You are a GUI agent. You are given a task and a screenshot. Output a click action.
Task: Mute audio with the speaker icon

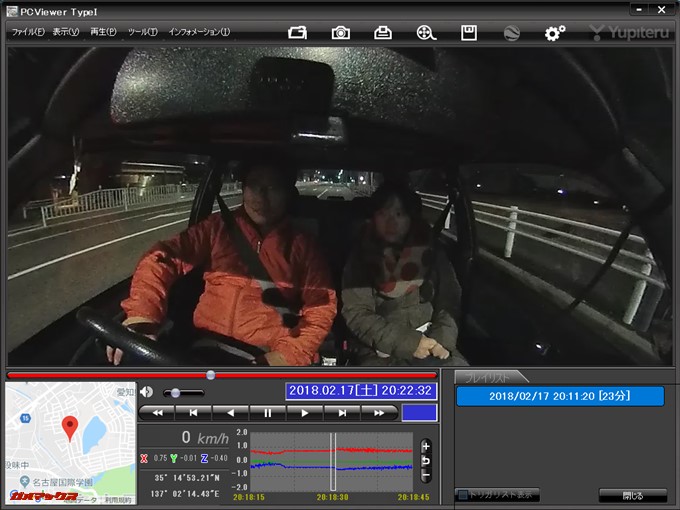[x=147, y=392]
